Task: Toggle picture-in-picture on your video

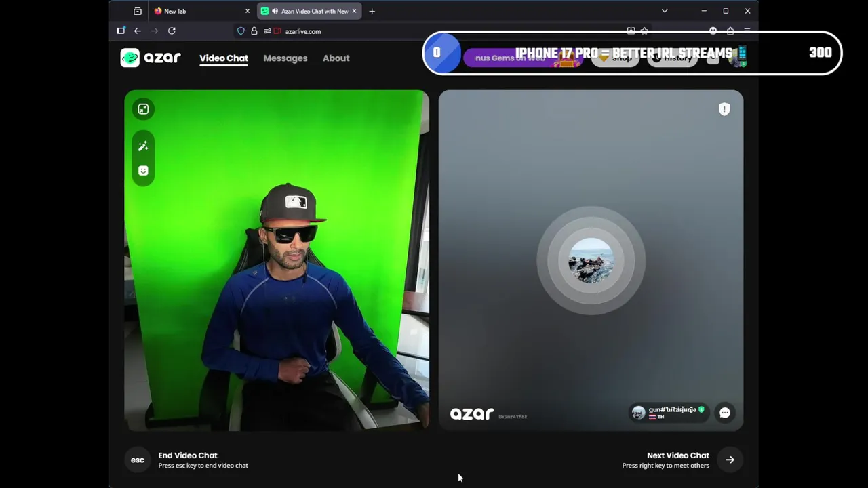Action: pyautogui.click(x=143, y=109)
